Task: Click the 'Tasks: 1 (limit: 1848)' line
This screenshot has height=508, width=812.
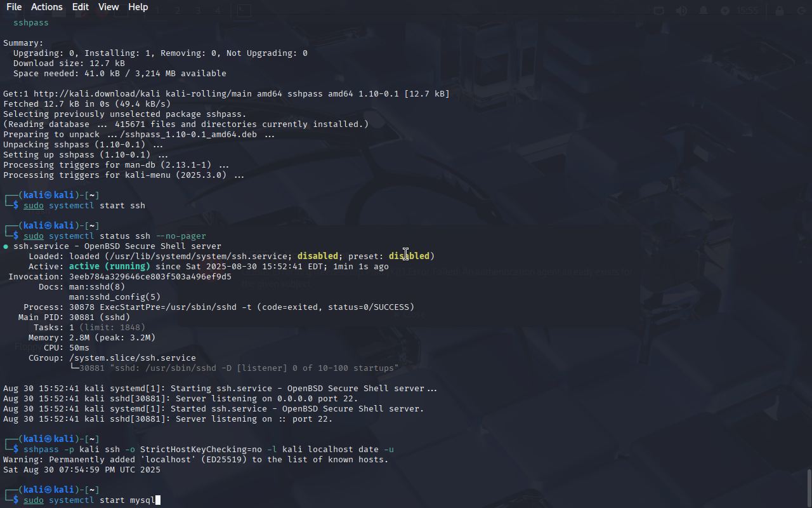Action: [89, 328]
